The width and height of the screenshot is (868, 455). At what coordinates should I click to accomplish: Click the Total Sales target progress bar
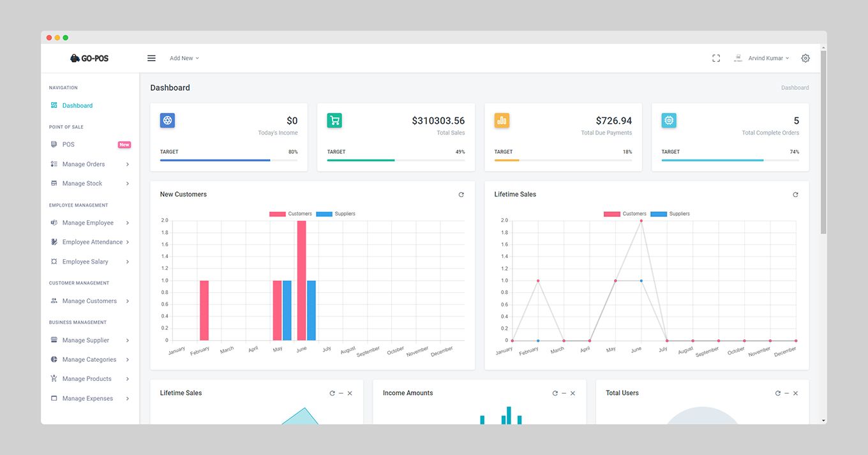tap(396, 160)
